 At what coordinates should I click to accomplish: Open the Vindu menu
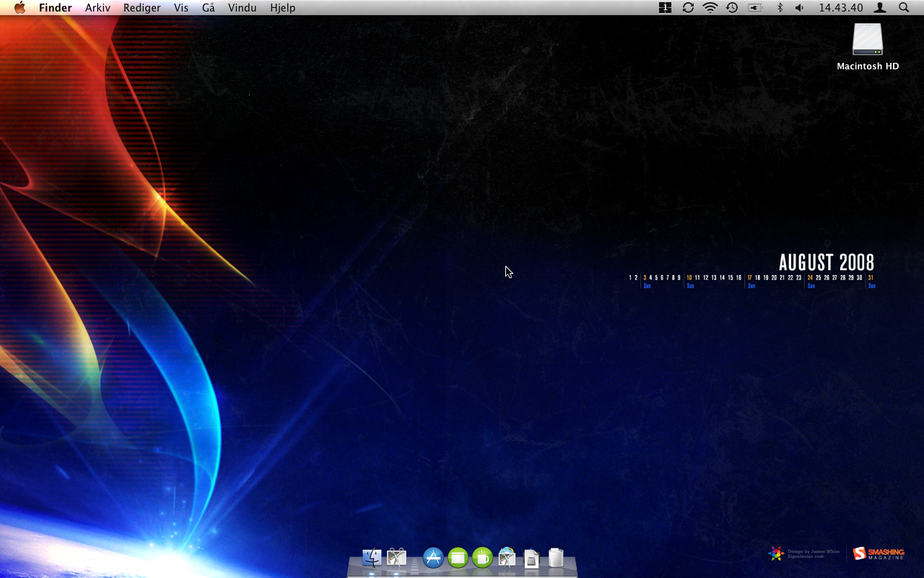click(242, 8)
